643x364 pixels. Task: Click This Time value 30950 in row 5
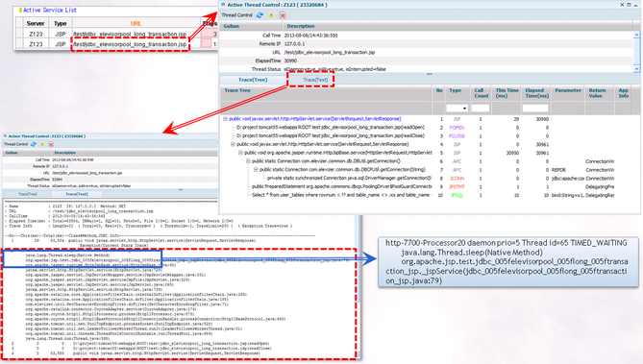tap(512, 153)
